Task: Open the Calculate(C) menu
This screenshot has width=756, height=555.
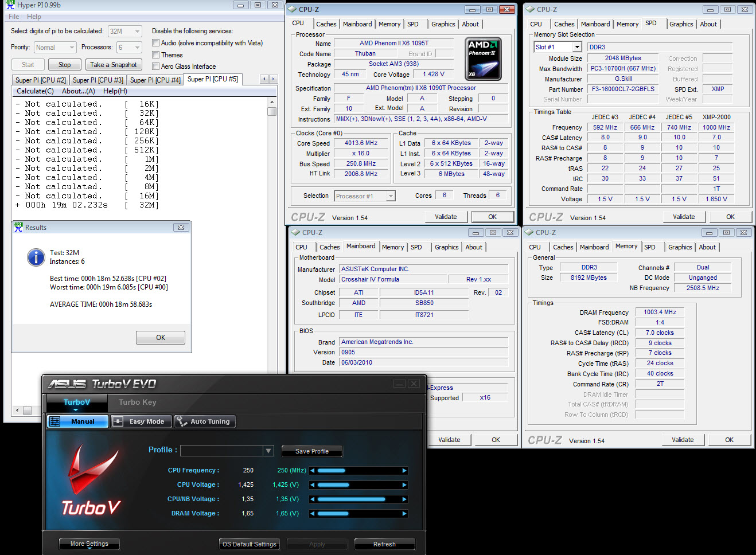Action: [35, 91]
